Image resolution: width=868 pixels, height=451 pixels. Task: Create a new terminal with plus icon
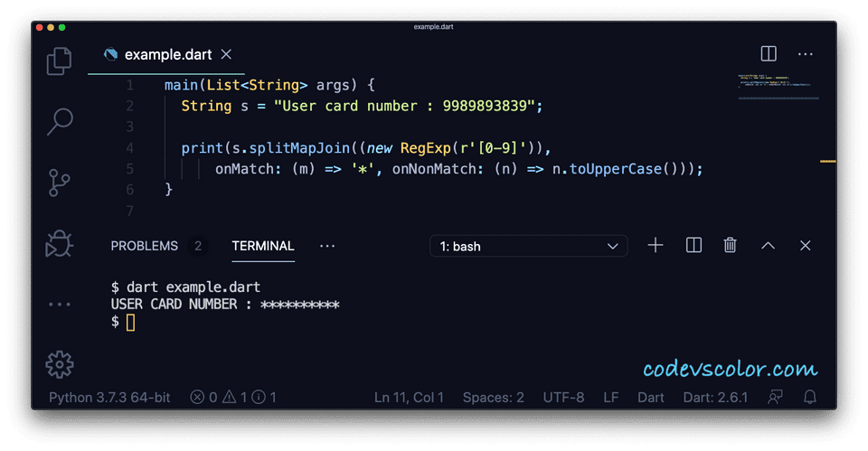[x=656, y=246]
